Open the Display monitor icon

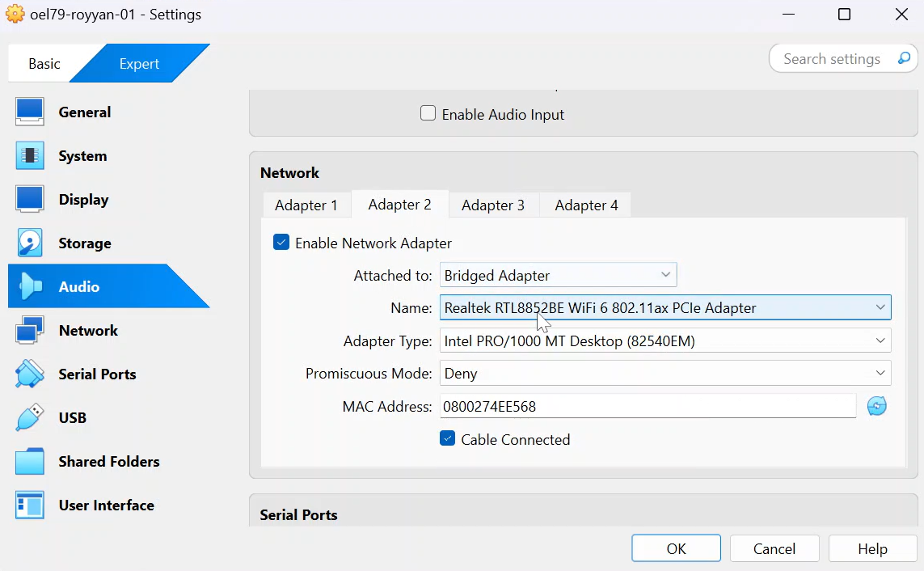(x=30, y=200)
